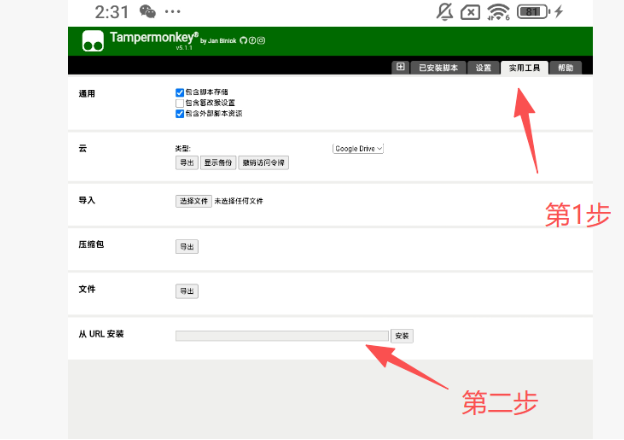Click the 压缩包 section label
The image size is (624, 440).
click(x=91, y=244)
